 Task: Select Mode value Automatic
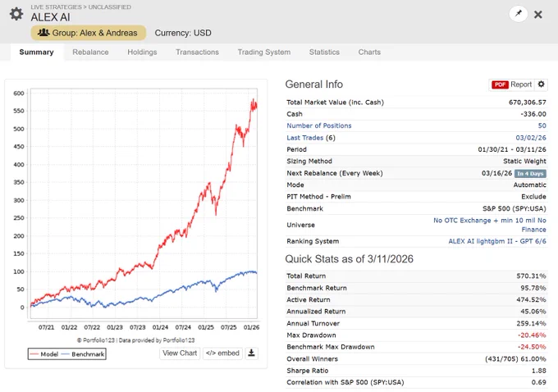(x=529, y=185)
